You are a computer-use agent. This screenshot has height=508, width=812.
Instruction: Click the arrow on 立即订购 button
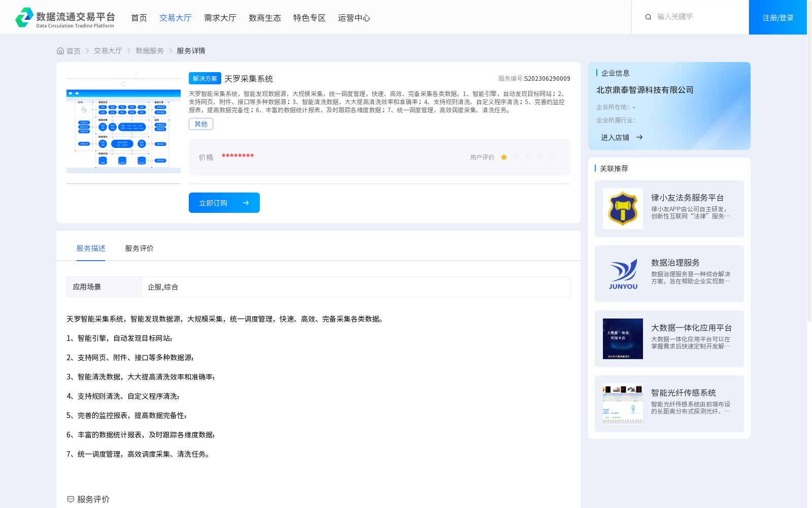pos(246,203)
